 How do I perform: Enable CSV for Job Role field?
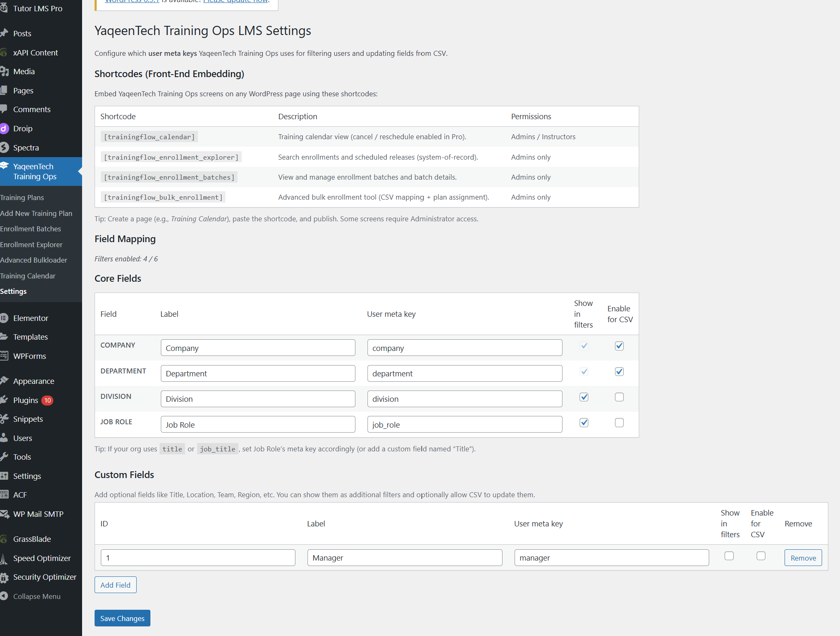(619, 423)
